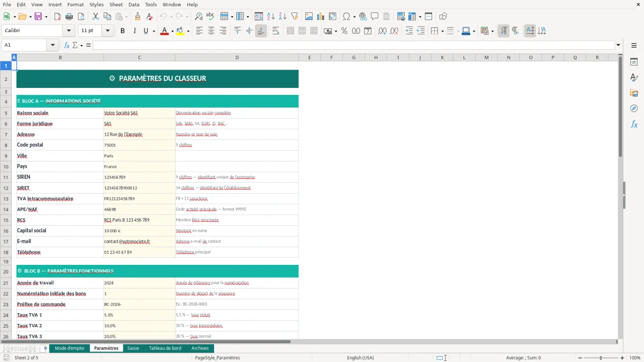
Task: Print the spreadsheet with the printer icon
Action: click(69, 17)
